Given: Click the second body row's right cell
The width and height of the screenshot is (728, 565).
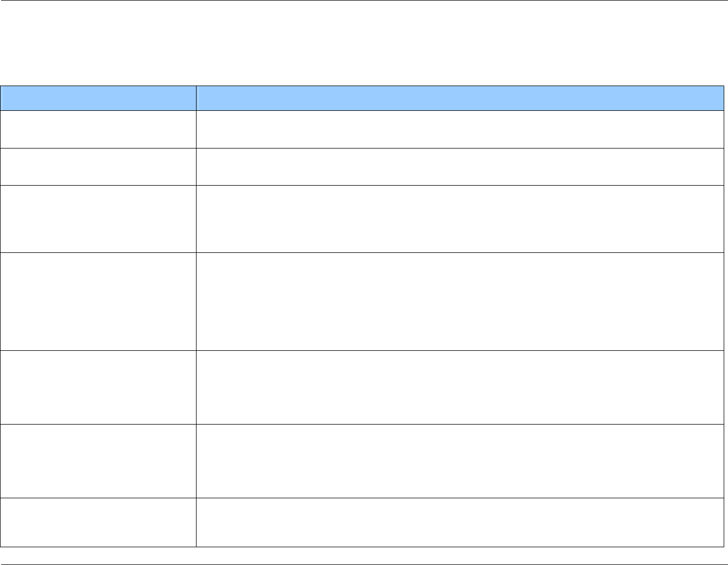Looking at the screenshot, I should (459, 166).
